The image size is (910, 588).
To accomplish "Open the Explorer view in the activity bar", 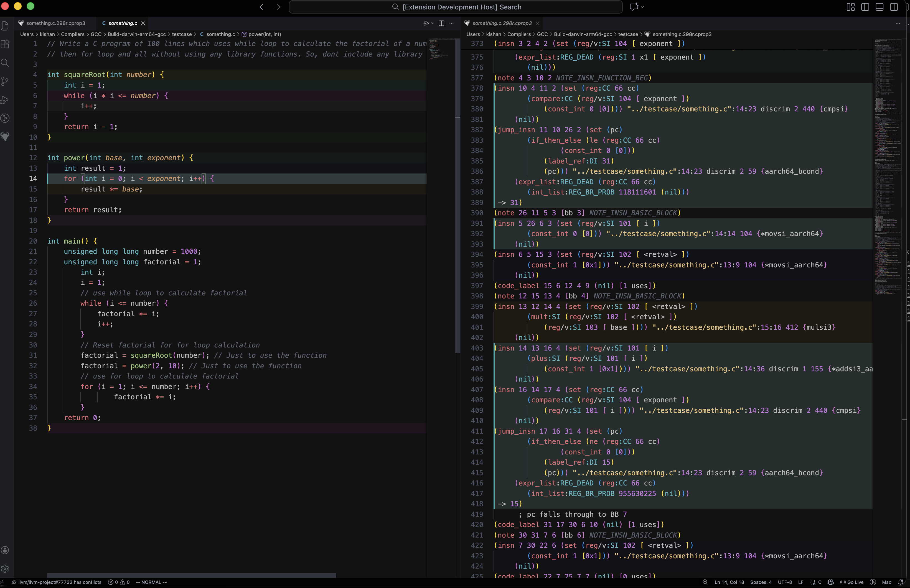I will click(x=5, y=25).
